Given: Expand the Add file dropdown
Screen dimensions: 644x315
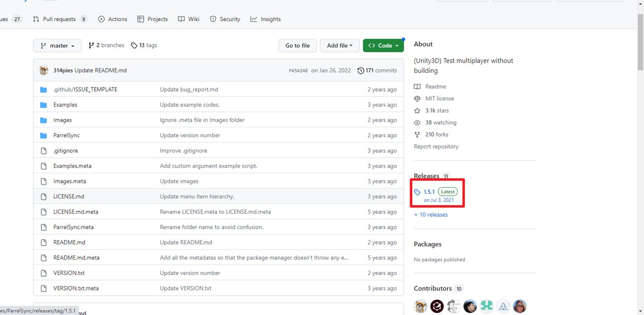Looking at the screenshot, I should (x=339, y=46).
